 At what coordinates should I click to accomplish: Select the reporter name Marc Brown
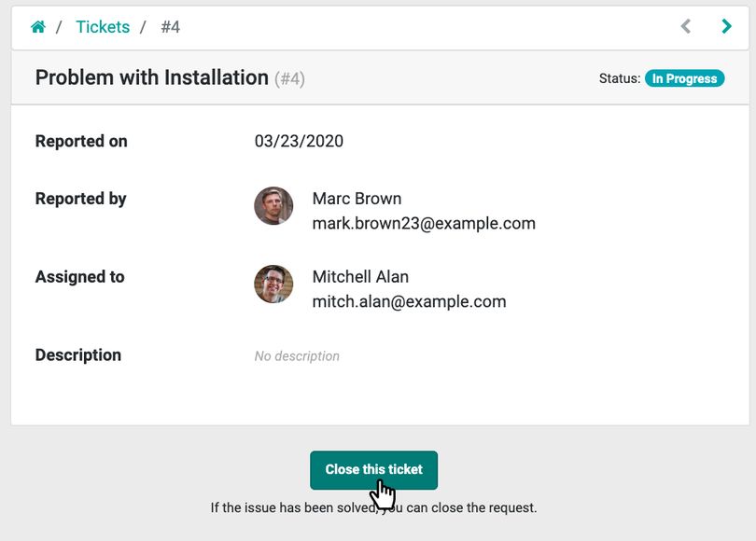(x=357, y=198)
